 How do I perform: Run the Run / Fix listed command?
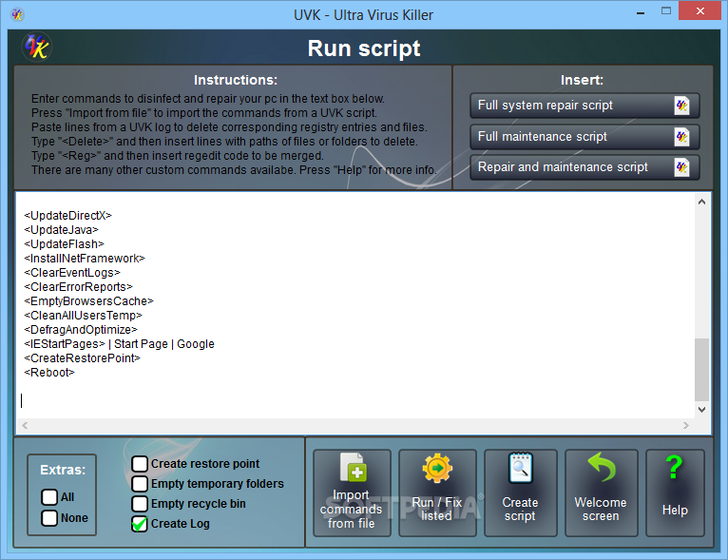click(437, 493)
